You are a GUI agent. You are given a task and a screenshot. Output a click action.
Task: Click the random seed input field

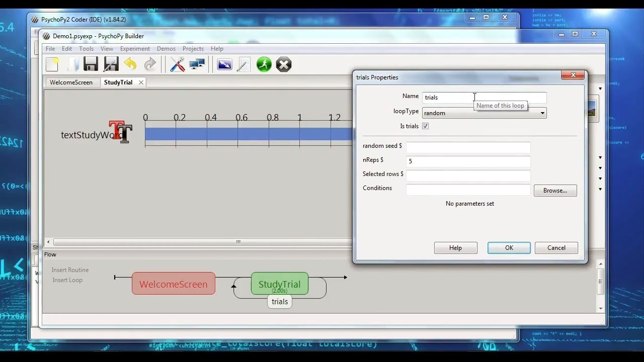click(x=468, y=147)
